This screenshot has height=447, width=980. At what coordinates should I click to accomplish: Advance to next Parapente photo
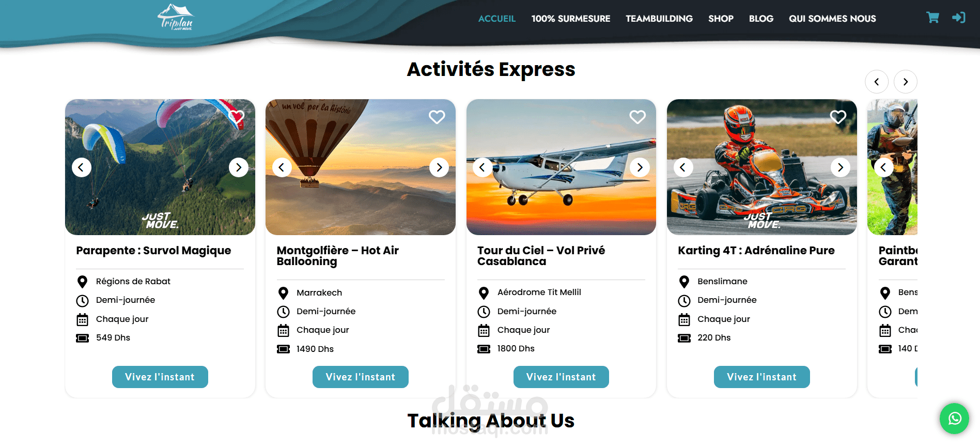click(x=239, y=167)
